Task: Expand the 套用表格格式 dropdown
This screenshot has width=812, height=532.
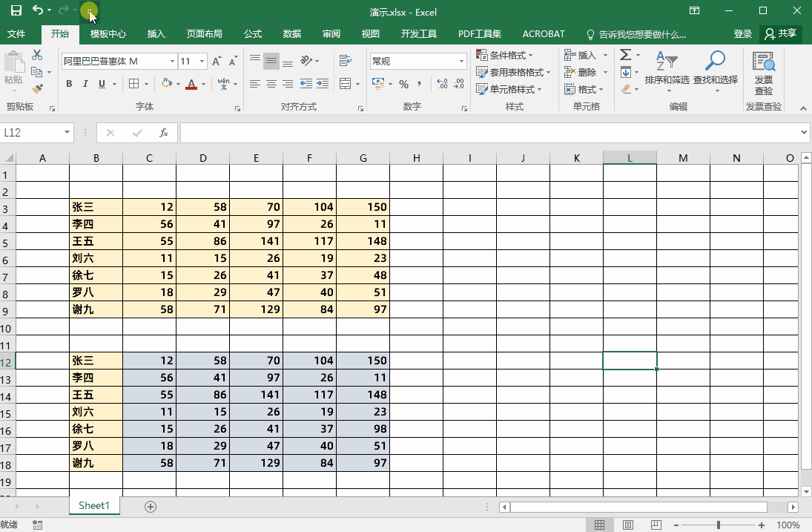Action: 513,72
